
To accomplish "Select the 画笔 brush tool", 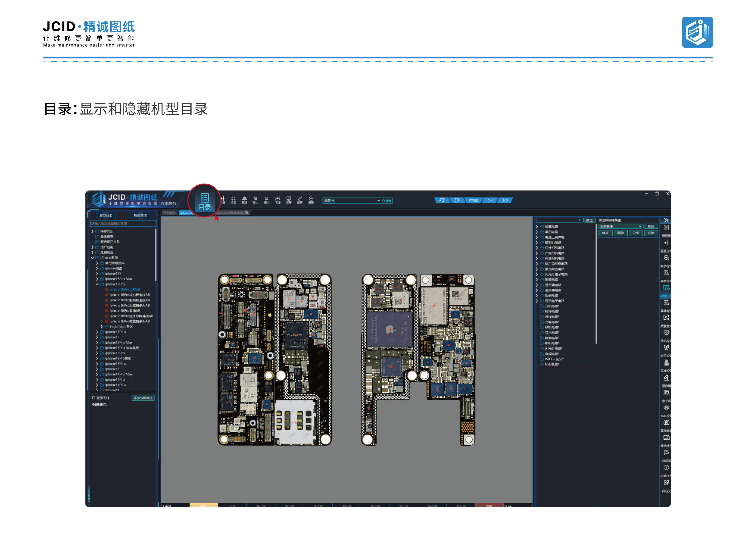I will (x=300, y=200).
